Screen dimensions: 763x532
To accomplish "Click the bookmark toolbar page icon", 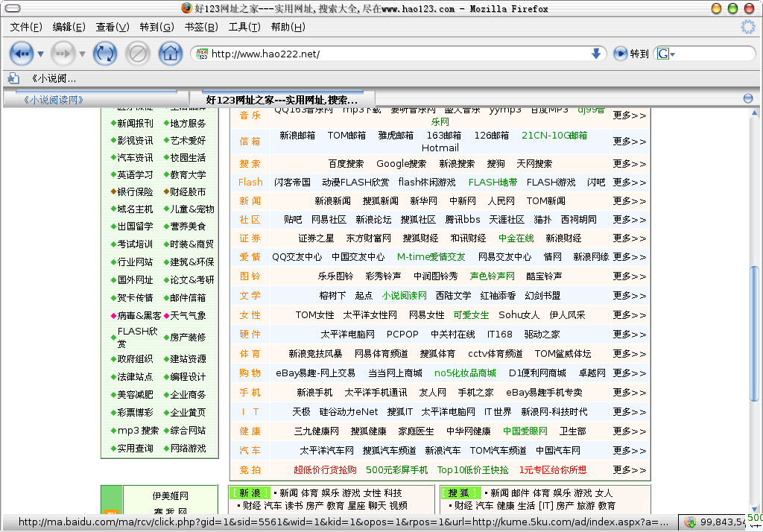I will (x=13, y=78).
